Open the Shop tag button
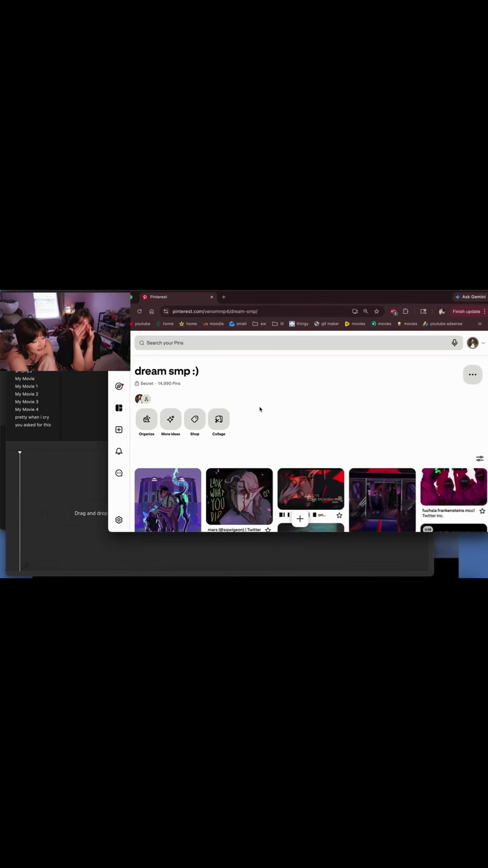Image resolution: width=488 pixels, height=868 pixels. 195,419
